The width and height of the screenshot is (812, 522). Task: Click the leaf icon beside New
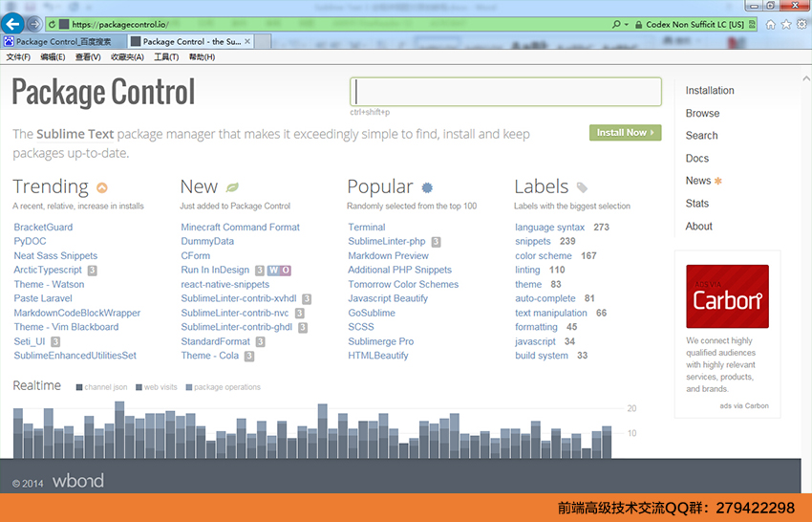point(232,188)
